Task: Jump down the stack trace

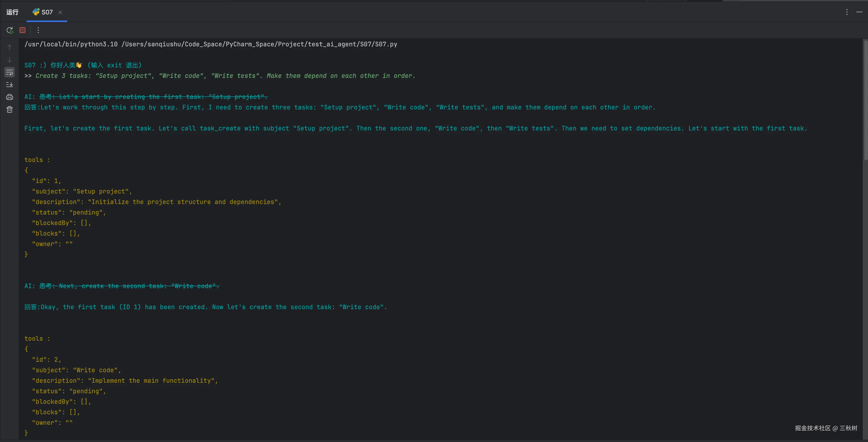Action: (x=9, y=59)
